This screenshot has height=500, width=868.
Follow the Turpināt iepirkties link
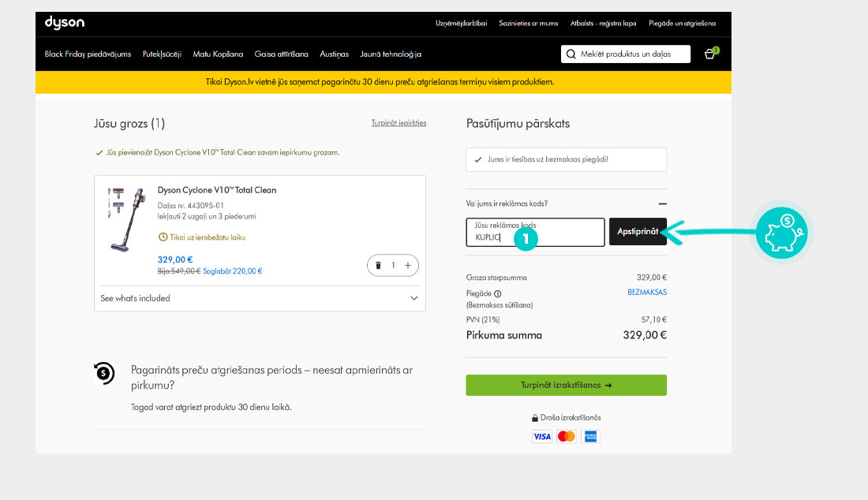point(398,123)
